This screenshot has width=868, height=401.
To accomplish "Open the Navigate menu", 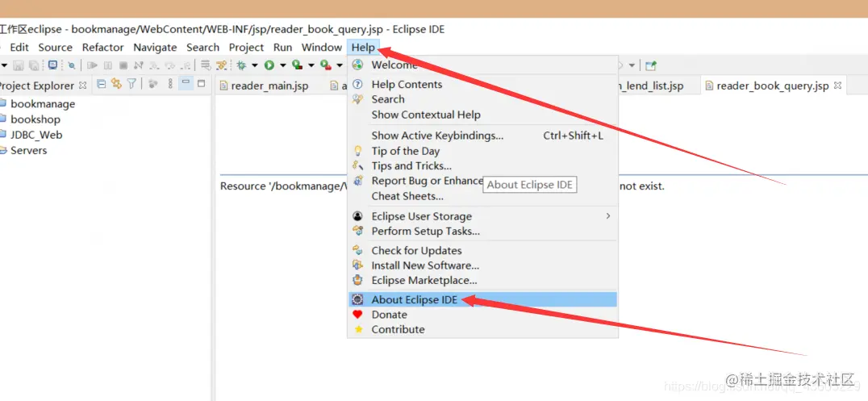I will pos(155,48).
